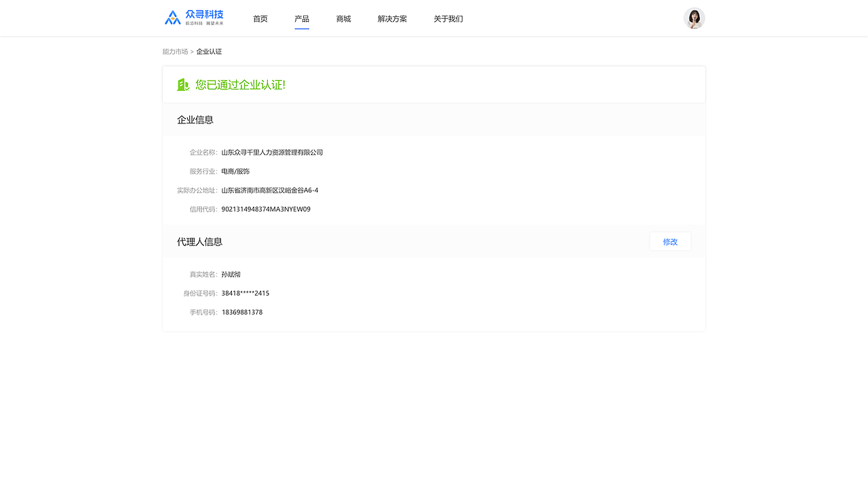The image size is (868, 488).
Task: Click the enterprise name 山东众寻千里人力资源管理有限公司
Action: coord(272,152)
